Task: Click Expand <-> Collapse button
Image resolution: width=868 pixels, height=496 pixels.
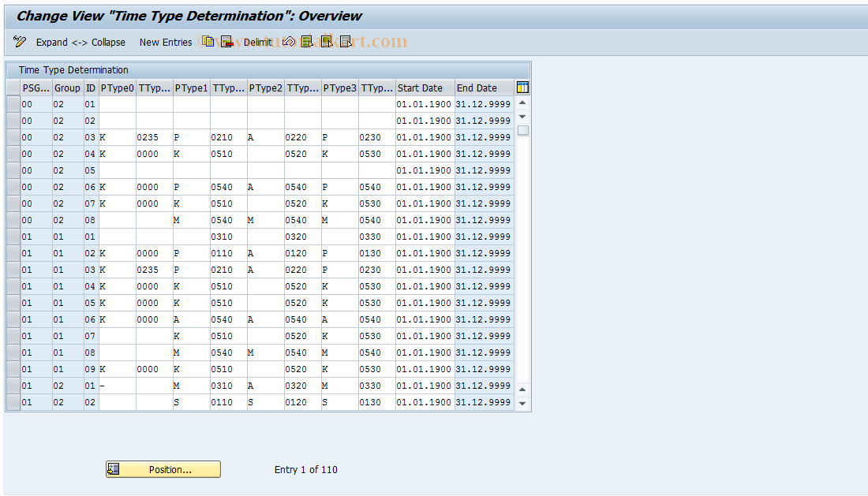Action: (x=80, y=42)
